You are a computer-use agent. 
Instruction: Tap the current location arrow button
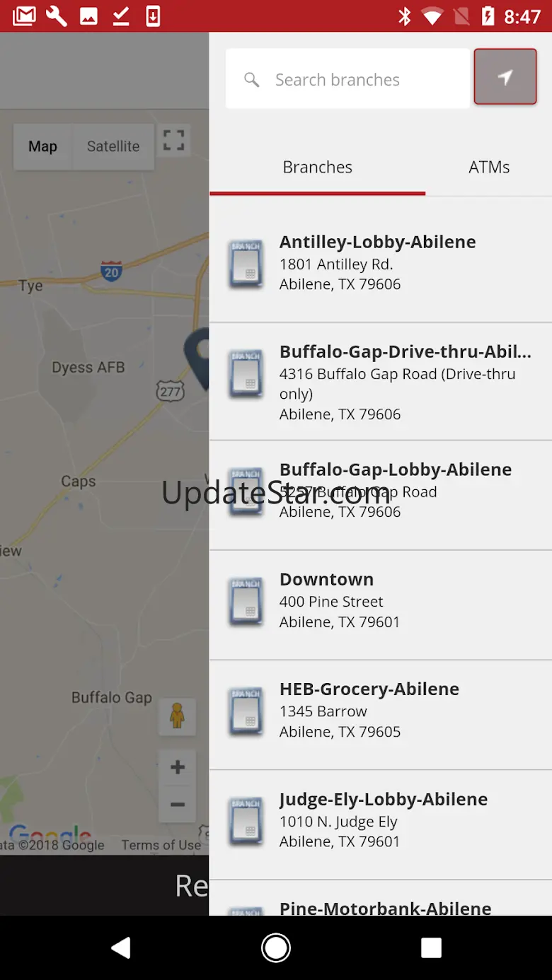pyautogui.click(x=505, y=77)
